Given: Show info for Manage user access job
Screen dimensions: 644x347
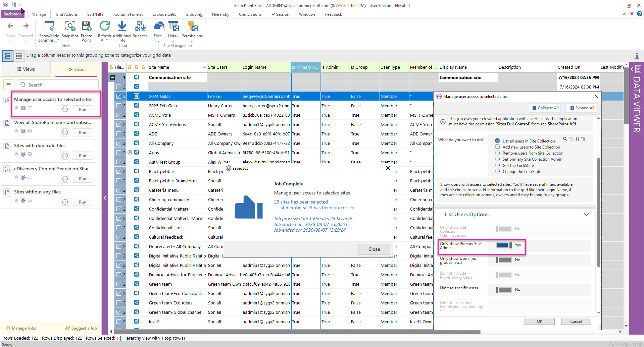Looking at the screenshot, I should (x=65, y=109).
